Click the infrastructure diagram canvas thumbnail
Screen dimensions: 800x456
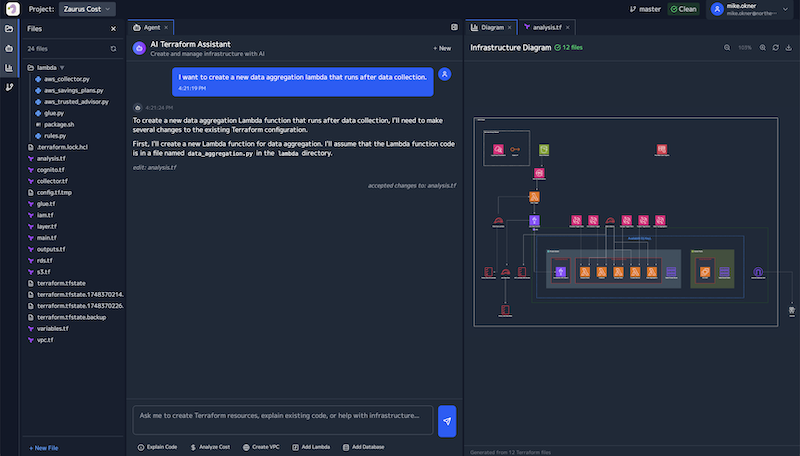[626, 222]
